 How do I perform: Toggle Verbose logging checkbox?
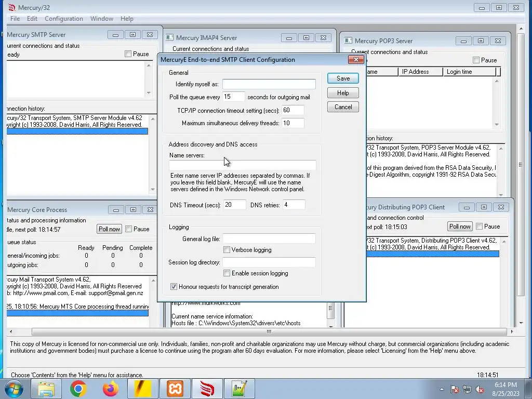coord(227,250)
